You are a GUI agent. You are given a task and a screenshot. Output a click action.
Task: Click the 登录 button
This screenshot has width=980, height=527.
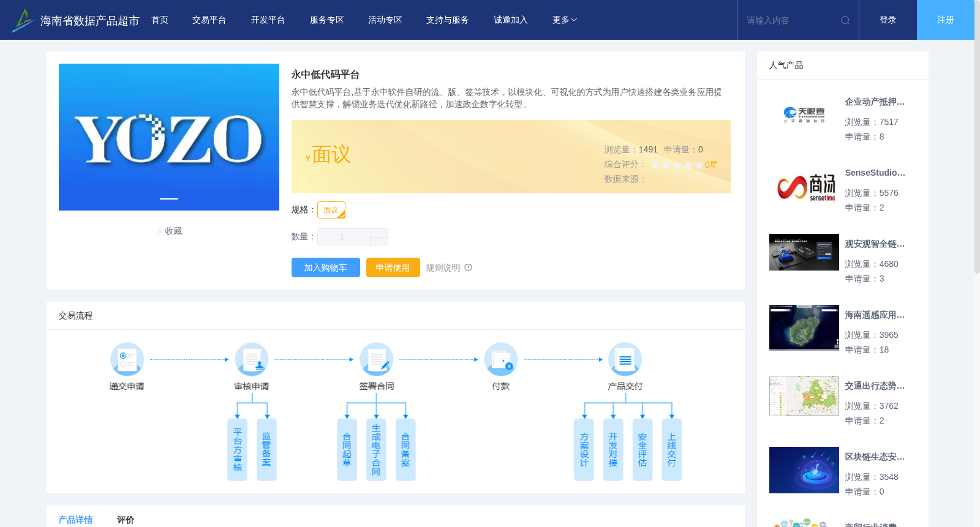(888, 20)
